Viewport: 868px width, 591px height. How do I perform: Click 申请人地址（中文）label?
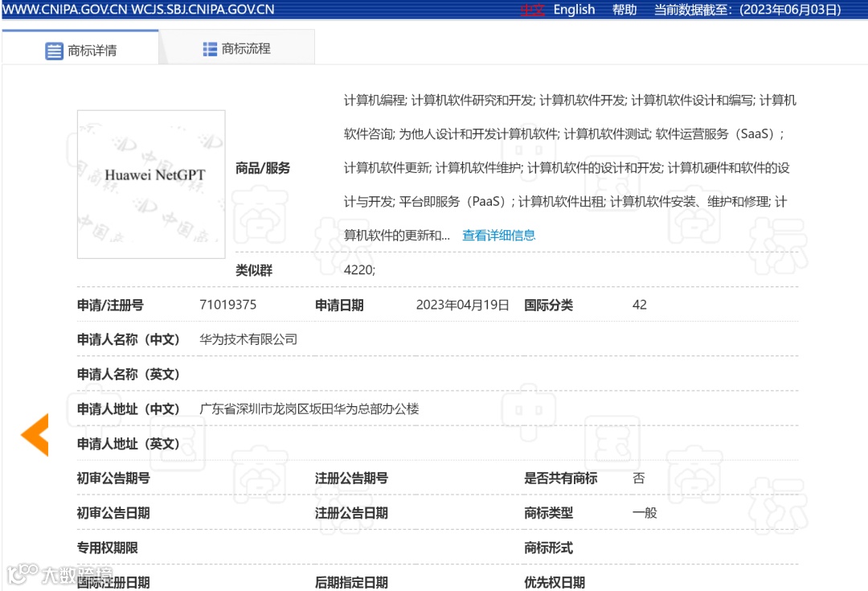(x=128, y=408)
